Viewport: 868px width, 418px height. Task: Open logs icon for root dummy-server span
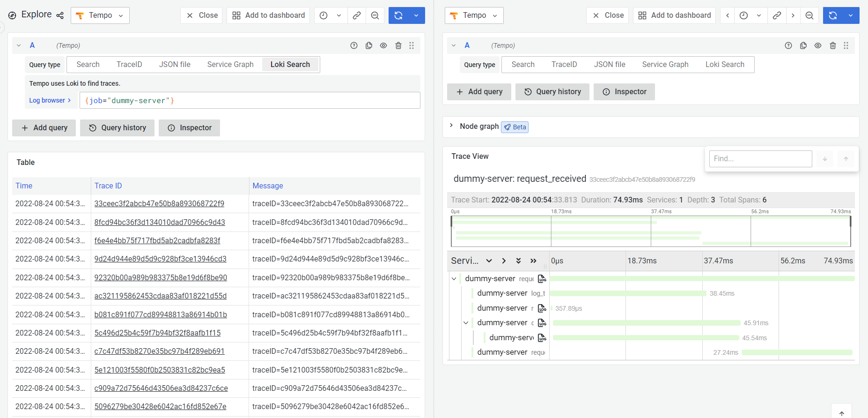point(542,279)
